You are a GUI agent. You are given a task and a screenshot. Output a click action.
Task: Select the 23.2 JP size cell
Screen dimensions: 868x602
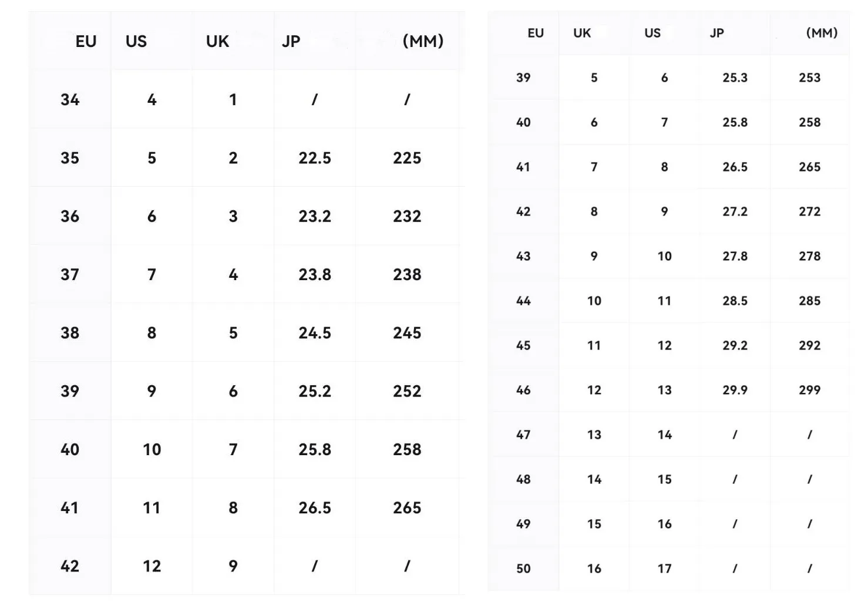pyautogui.click(x=315, y=216)
